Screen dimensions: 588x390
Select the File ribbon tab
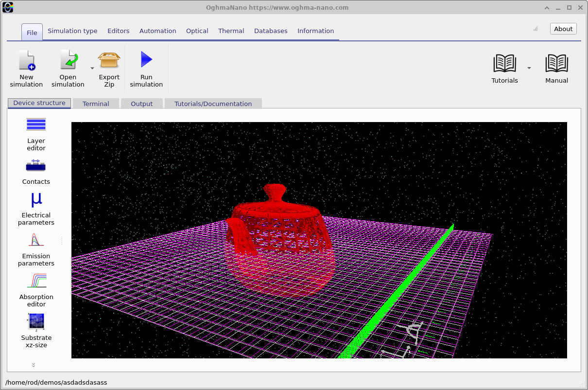32,33
